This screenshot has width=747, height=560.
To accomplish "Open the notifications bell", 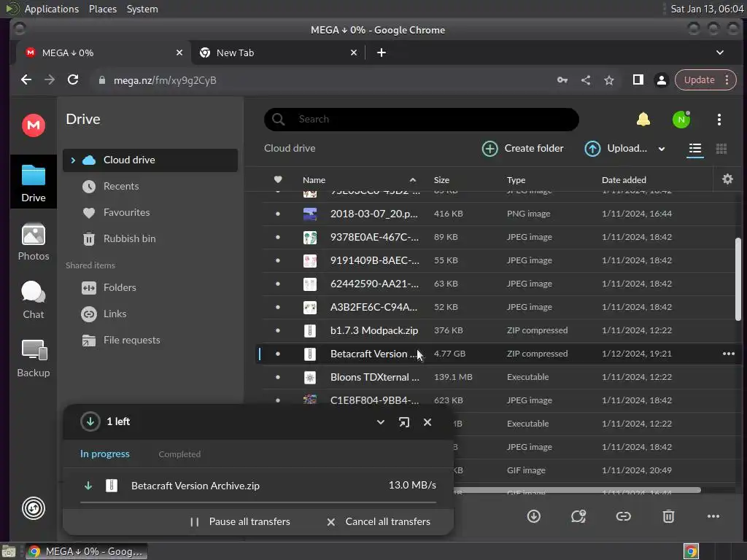I will tap(643, 119).
